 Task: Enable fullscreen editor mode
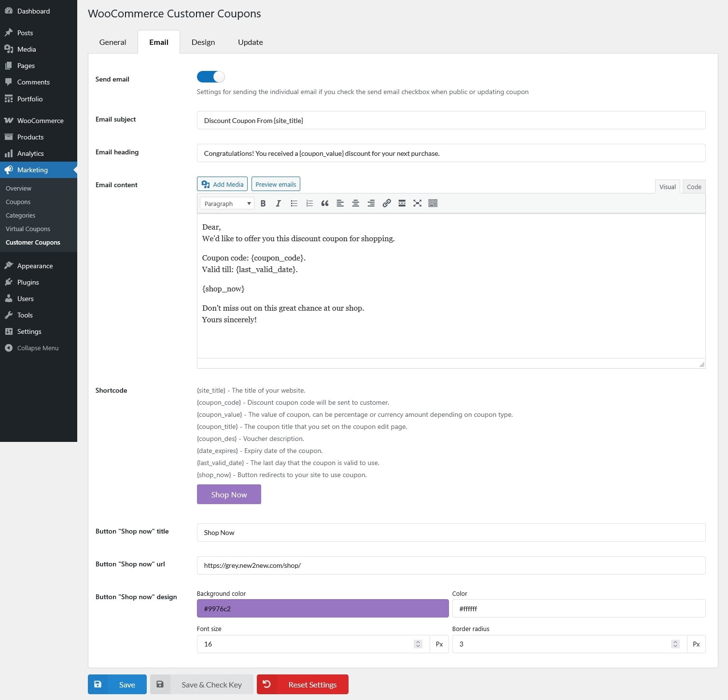pyautogui.click(x=418, y=204)
